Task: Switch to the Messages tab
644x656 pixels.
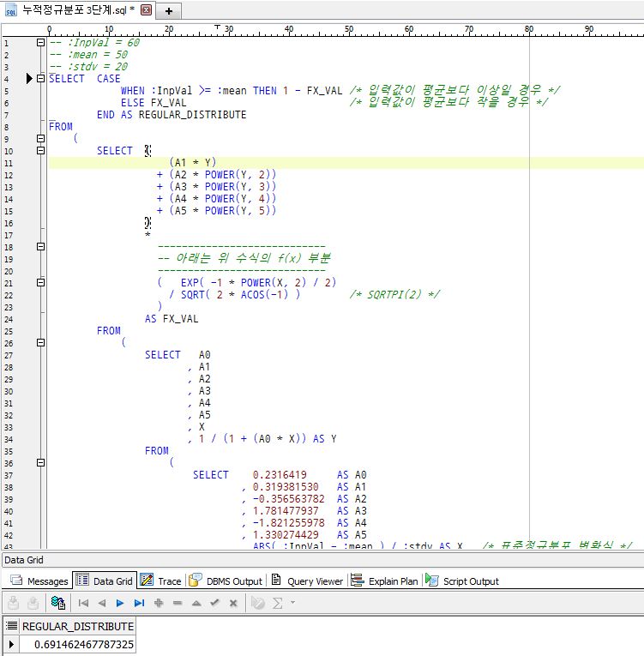Action: (x=39, y=581)
